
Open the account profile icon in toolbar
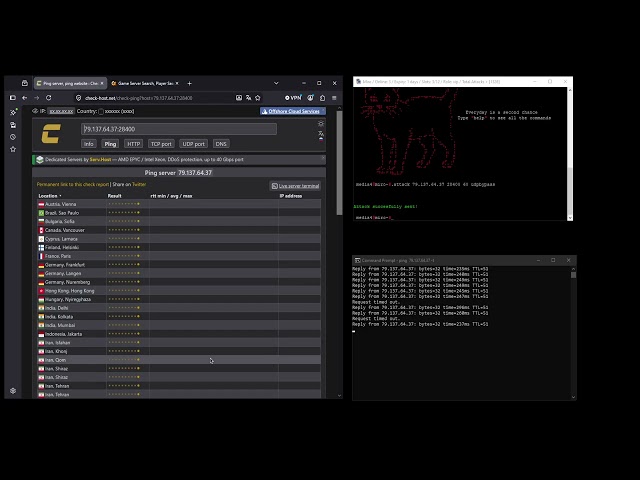coord(311,98)
